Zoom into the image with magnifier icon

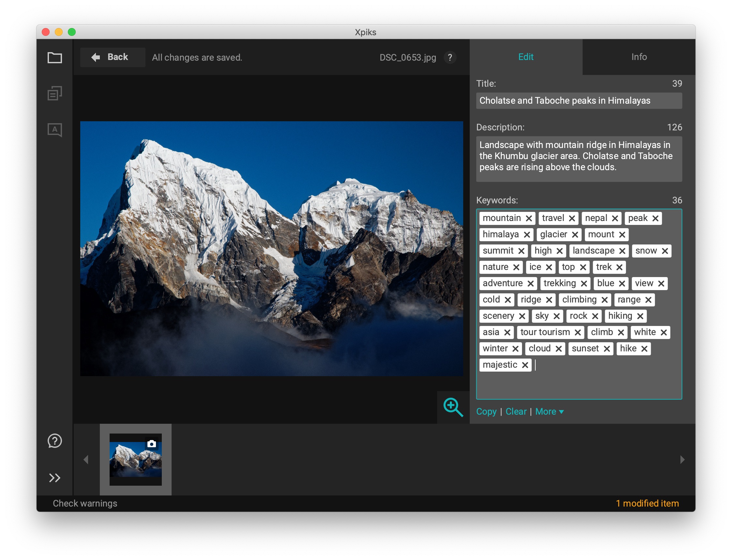pyautogui.click(x=453, y=407)
